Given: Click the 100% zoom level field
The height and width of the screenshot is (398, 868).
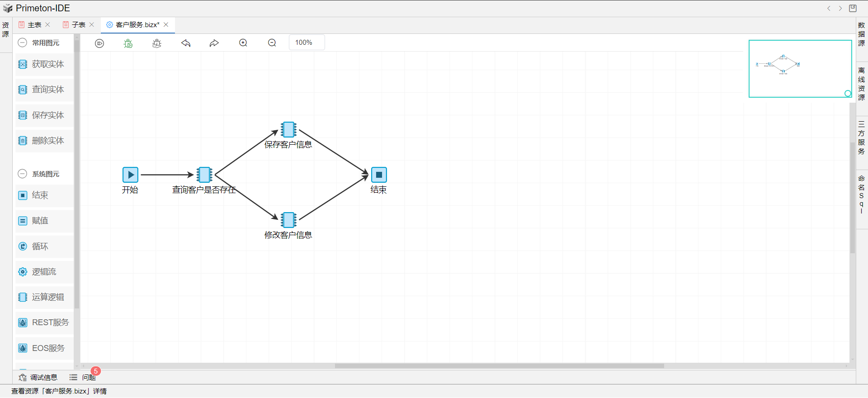Looking at the screenshot, I should pos(307,43).
